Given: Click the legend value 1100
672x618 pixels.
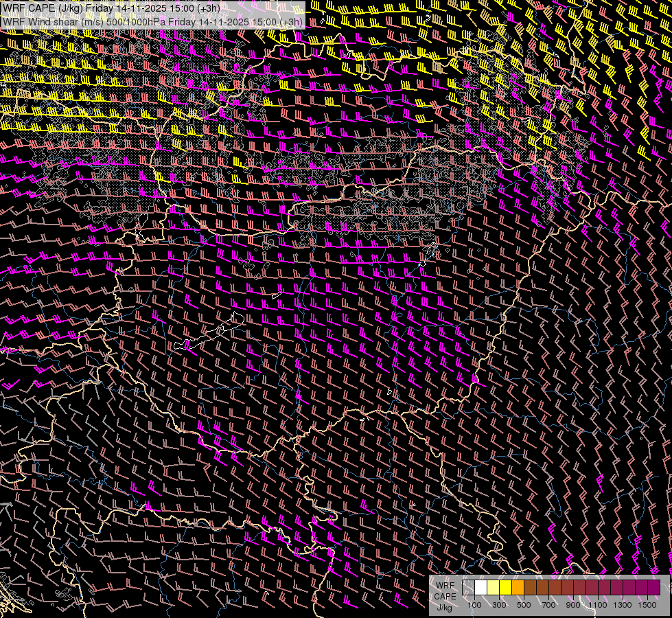Looking at the screenshot, I should coord(597,605).
